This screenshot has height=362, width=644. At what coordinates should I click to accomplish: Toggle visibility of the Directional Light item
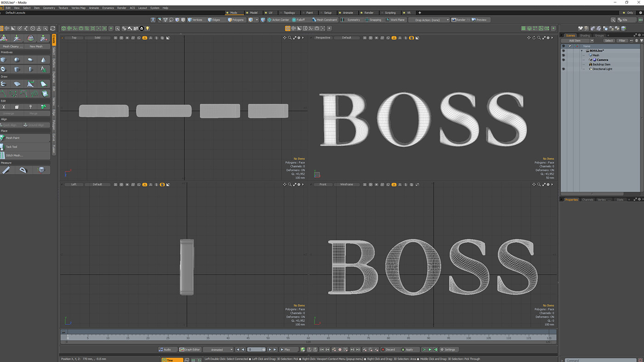(x=563, y=69)
